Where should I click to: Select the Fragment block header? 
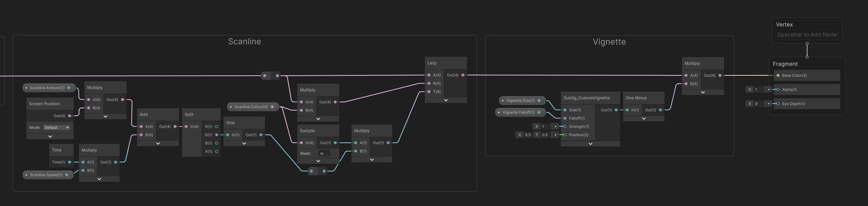tap(785, 64)
